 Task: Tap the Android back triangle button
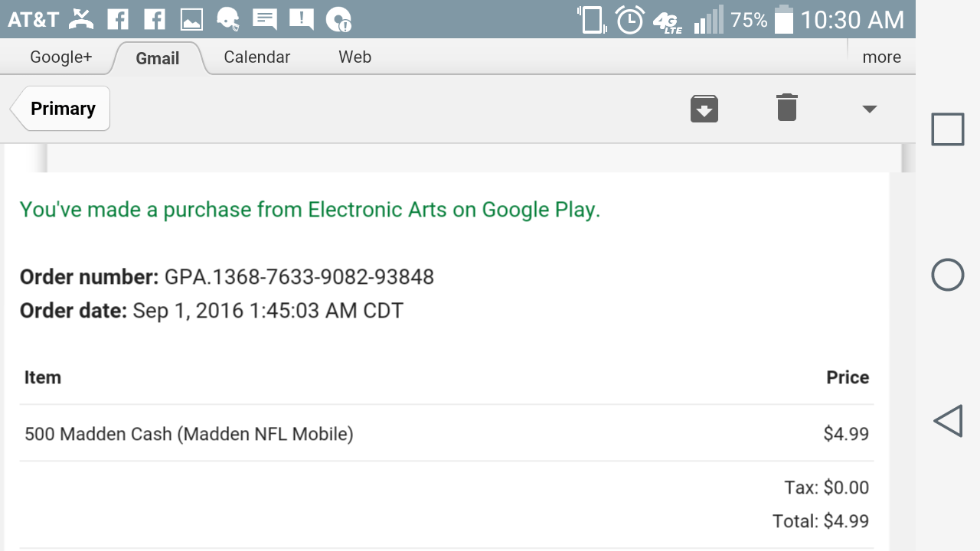[948, 421]
